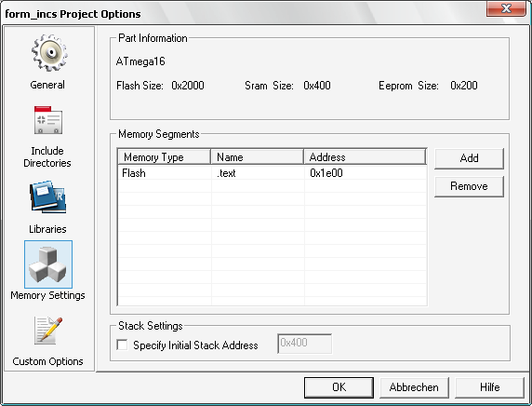Open the Libraries books icon
The width and height of the screenshot is (532, 406).
pyautogui.click(x=47, y=197)
